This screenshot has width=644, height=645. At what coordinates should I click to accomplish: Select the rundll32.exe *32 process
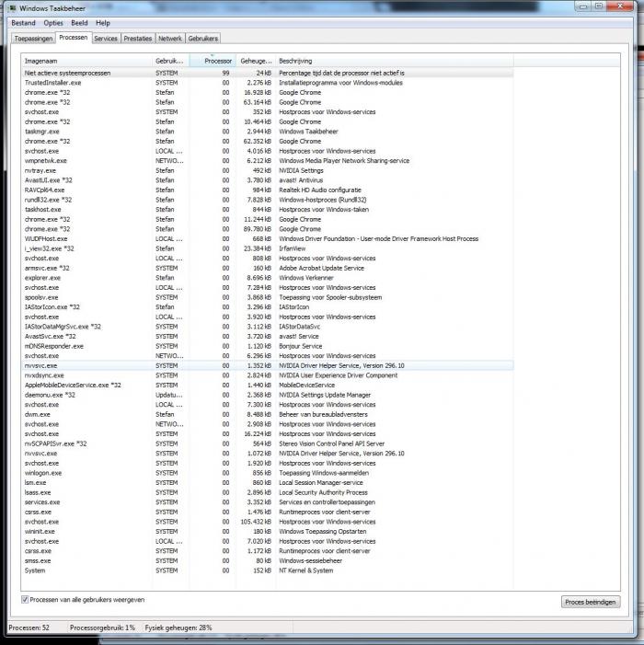[268, 200]
